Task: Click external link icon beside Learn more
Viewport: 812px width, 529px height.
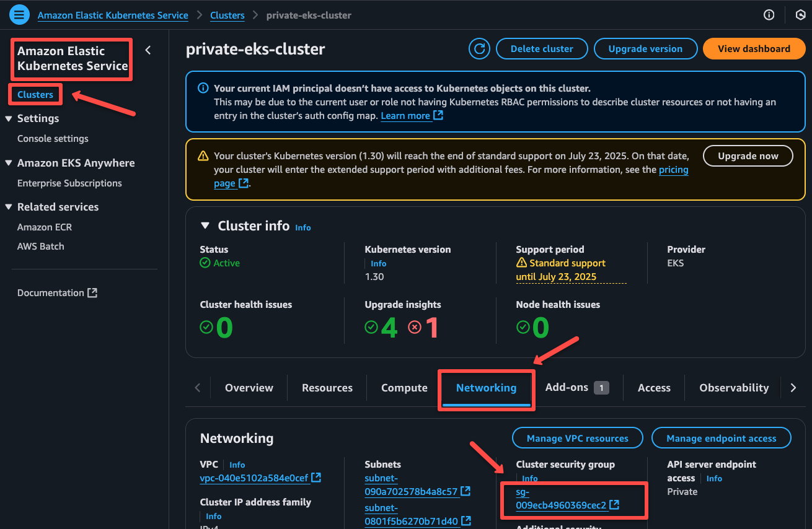Action: (438, 115)
